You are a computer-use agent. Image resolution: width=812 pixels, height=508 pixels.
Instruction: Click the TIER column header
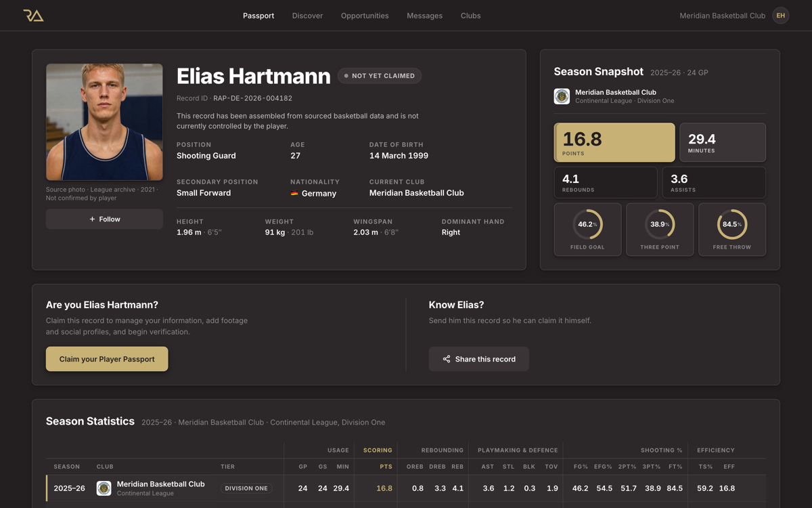click(x=228, y=467)
